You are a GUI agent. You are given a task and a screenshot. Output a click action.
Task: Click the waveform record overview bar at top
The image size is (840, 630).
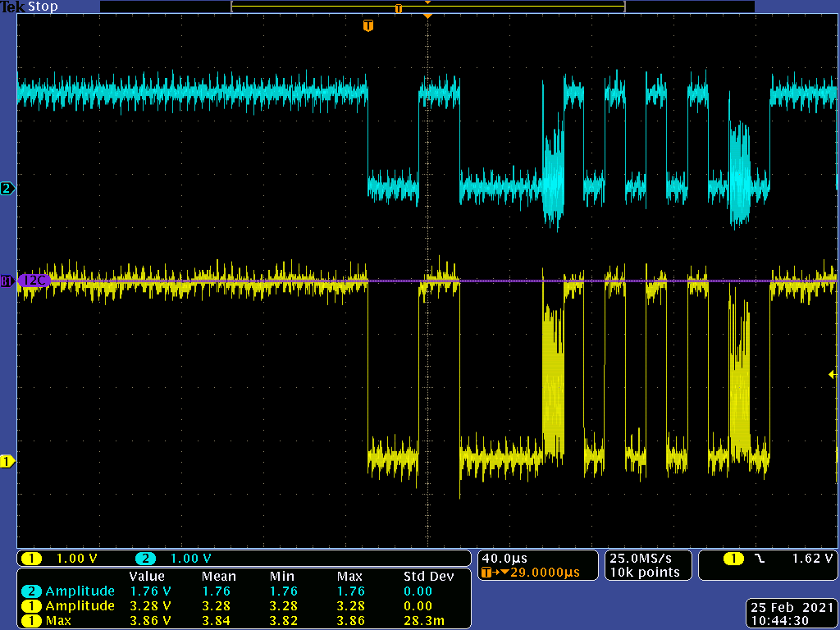pyautogui.click(x=427, y=7)
